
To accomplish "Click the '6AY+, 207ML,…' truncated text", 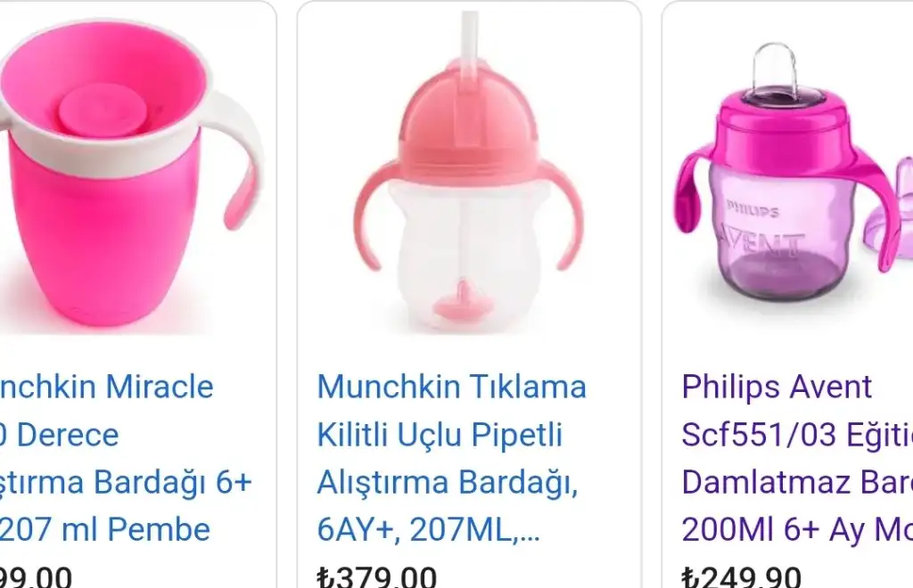I will (429, 529).
